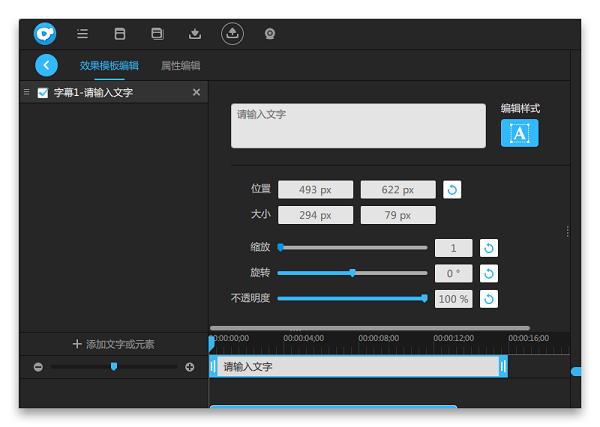Screen dimensions: 600x427
Task: Click the app logo icon in the toolbar
Action: pyautogui.click(x=45, y=33)
